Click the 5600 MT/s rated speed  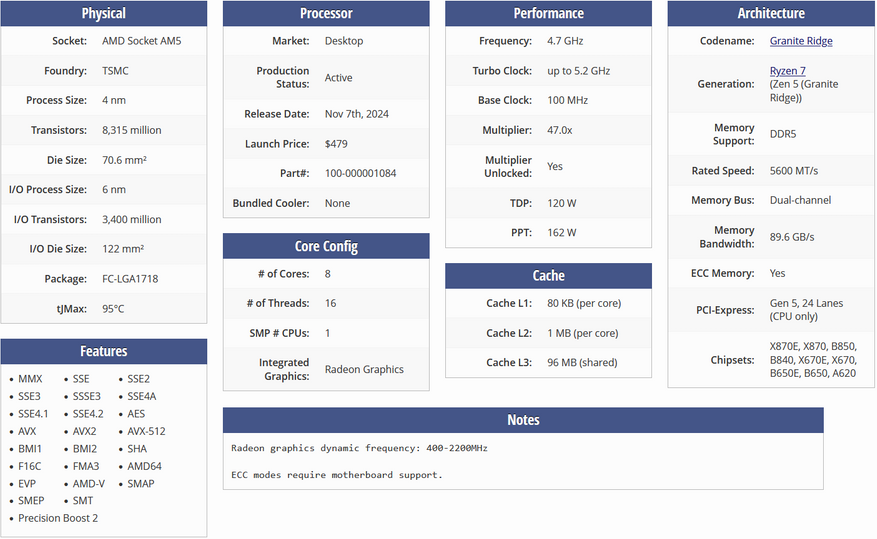794,171
